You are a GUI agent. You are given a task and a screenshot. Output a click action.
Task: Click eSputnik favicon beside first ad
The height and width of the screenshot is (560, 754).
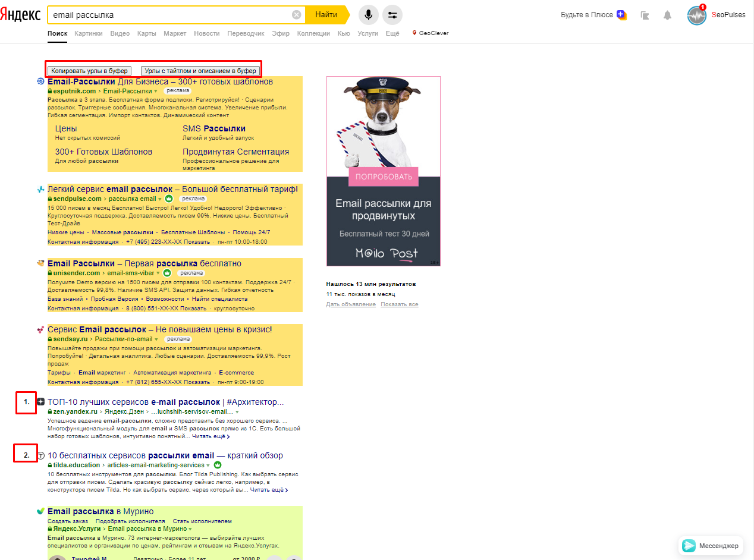point(40,81)
